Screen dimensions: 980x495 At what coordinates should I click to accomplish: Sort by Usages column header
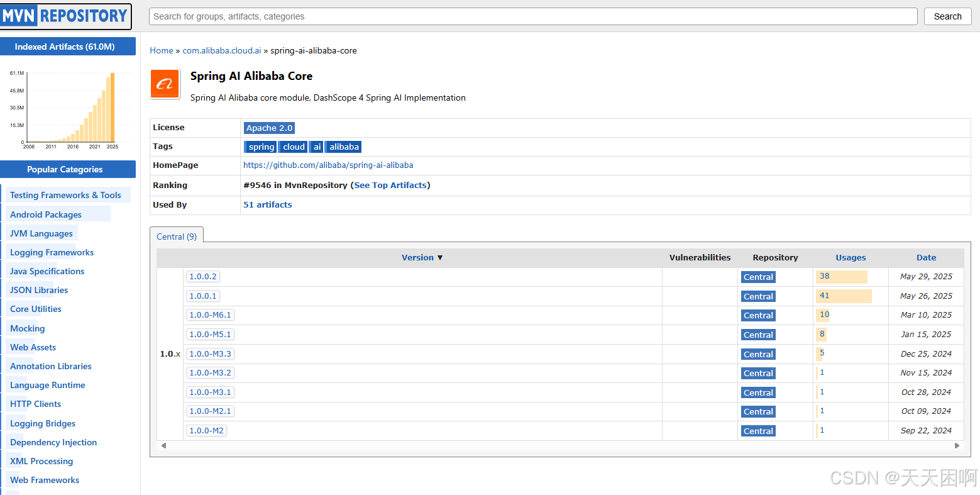point(851,258)
